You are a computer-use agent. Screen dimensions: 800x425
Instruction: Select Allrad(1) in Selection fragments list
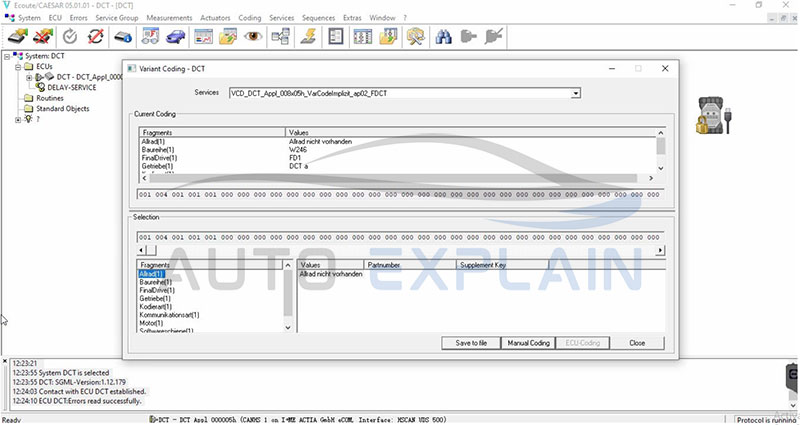click(152, 274)
